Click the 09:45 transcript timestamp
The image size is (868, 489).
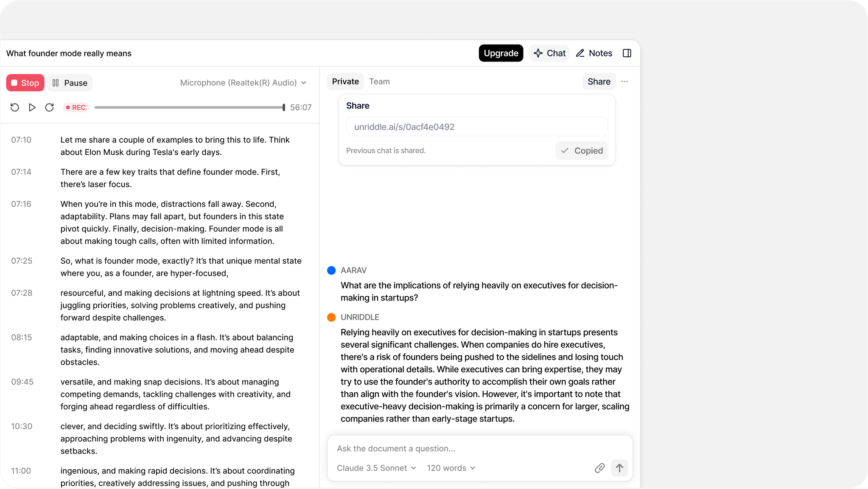(22, 382)
